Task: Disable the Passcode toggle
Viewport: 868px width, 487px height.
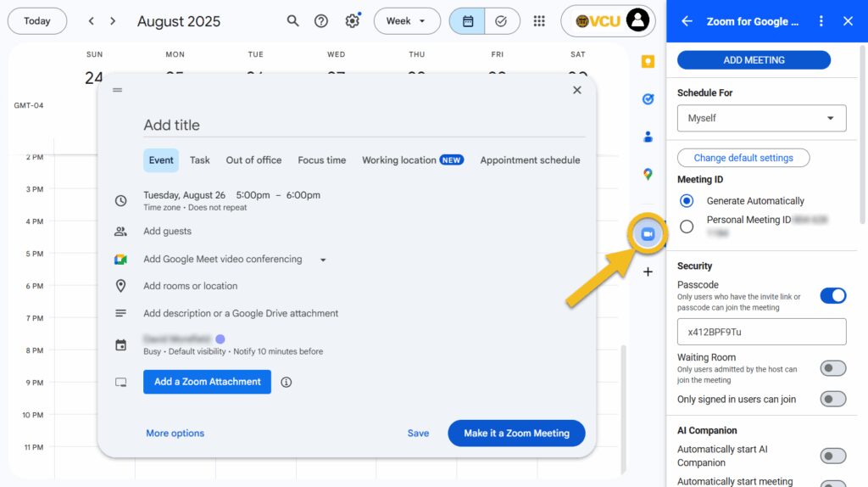Action: pos(832,295)
